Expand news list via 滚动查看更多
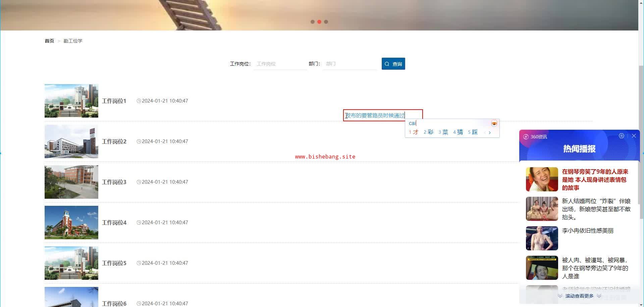This screenshot has height=307, width=644. pos(580,296)
